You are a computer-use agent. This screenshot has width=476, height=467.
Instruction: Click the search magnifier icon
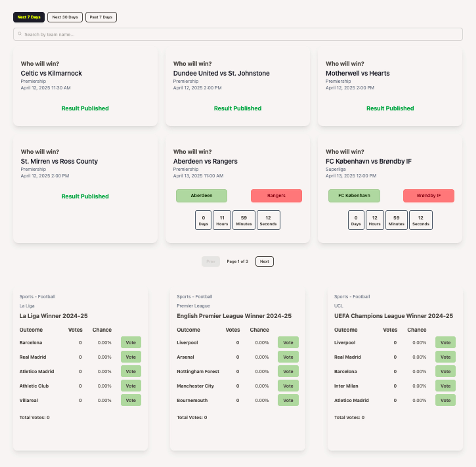(x=20, y=34)
